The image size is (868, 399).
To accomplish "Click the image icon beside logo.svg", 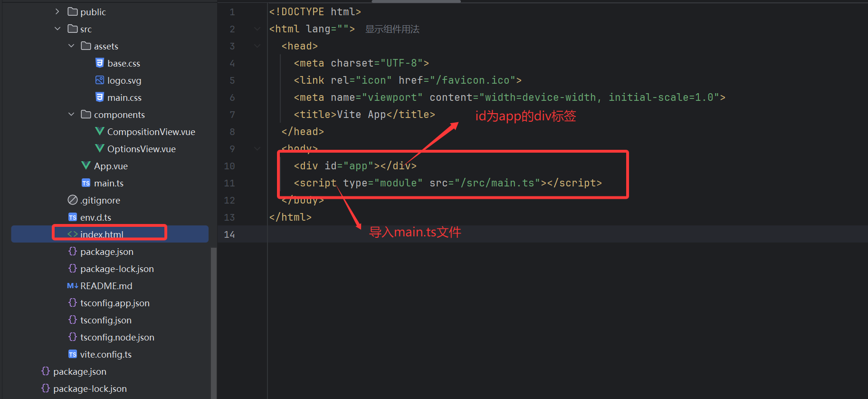I will (x=100, y=80).
